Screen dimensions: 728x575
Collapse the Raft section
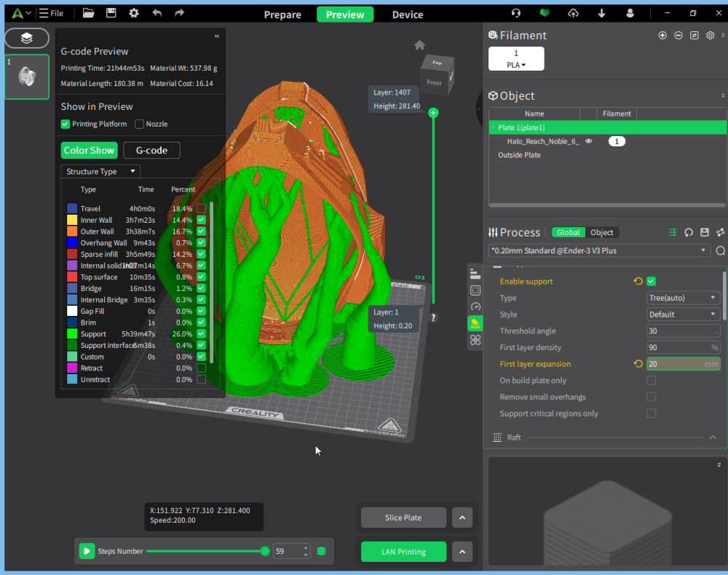[x=713, y=437]
